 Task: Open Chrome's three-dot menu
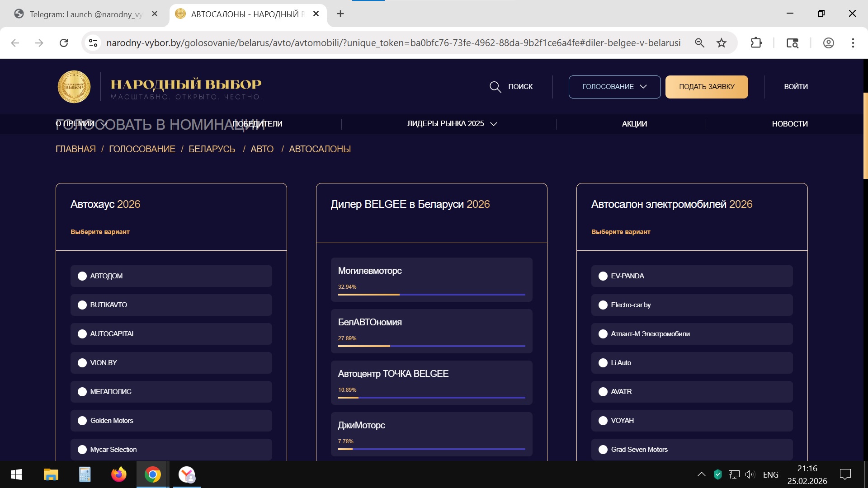[853, 43]
